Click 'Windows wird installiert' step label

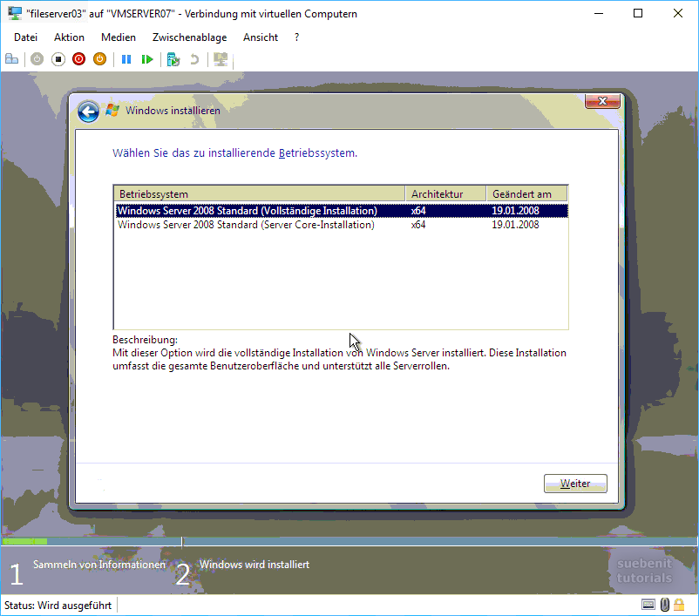tap(254, 565)
